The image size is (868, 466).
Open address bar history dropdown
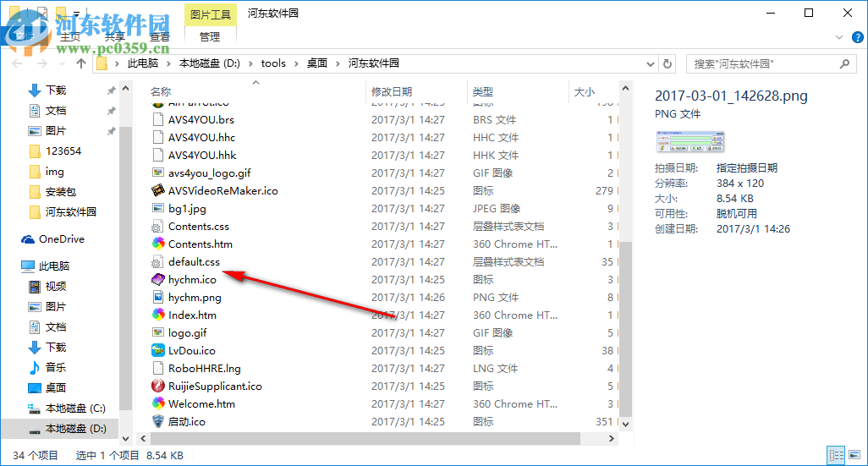click(x=651, y=63)
